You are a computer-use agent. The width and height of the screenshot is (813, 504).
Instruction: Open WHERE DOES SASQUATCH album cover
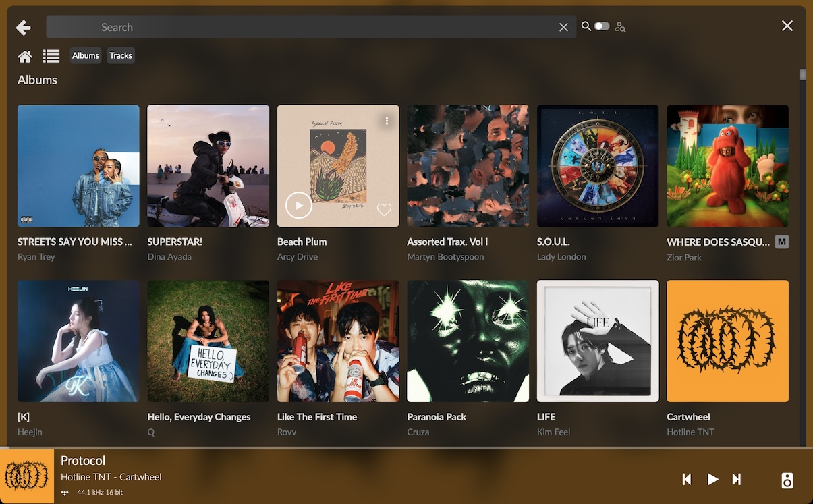click(727, 166)
